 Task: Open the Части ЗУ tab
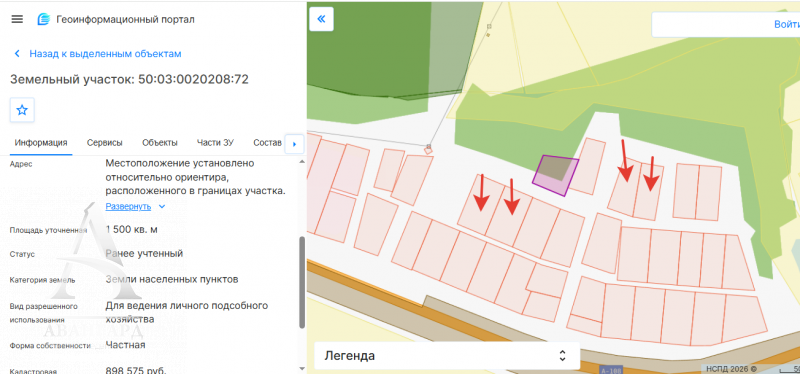click(215, 142)
